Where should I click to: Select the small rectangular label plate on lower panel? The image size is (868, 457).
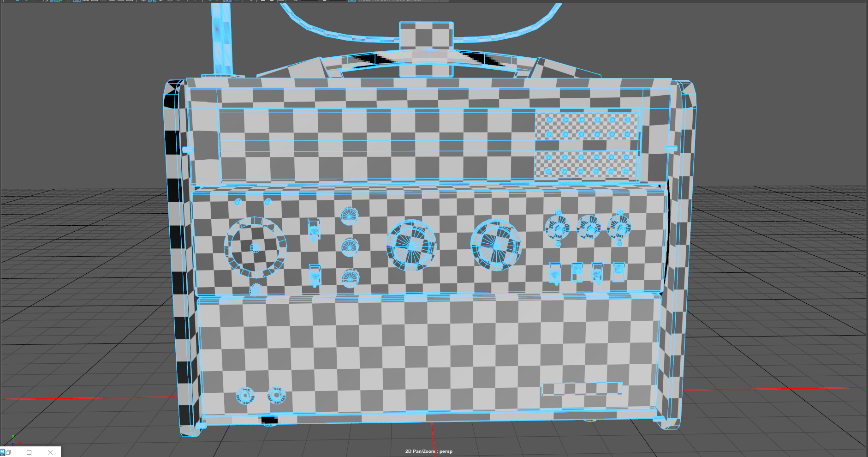pos(582,389)
